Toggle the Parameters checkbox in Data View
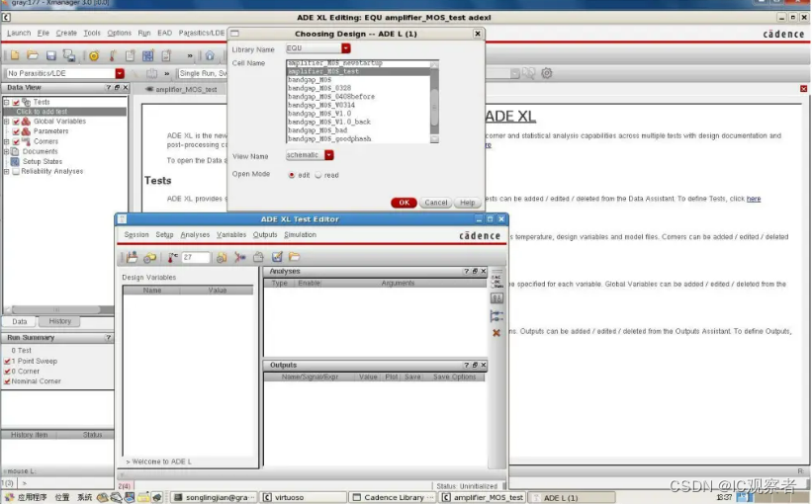The width and height of the screenshot is (812, 504). (x=16, y=131)
